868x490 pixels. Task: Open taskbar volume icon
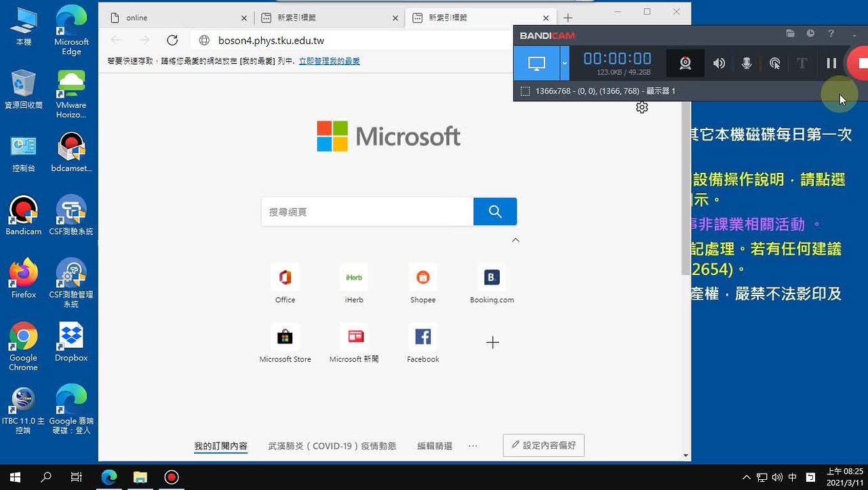[x=777, y=477]
